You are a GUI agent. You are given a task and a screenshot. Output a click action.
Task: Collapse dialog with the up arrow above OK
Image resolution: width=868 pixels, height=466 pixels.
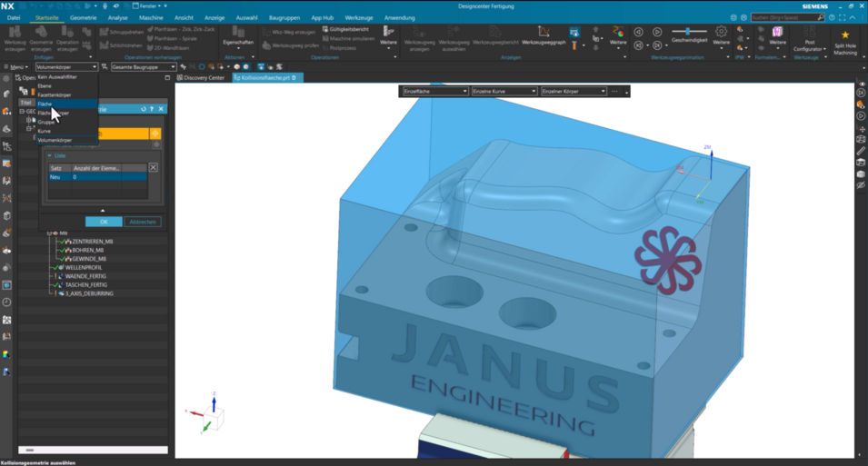tap(103, 211)
